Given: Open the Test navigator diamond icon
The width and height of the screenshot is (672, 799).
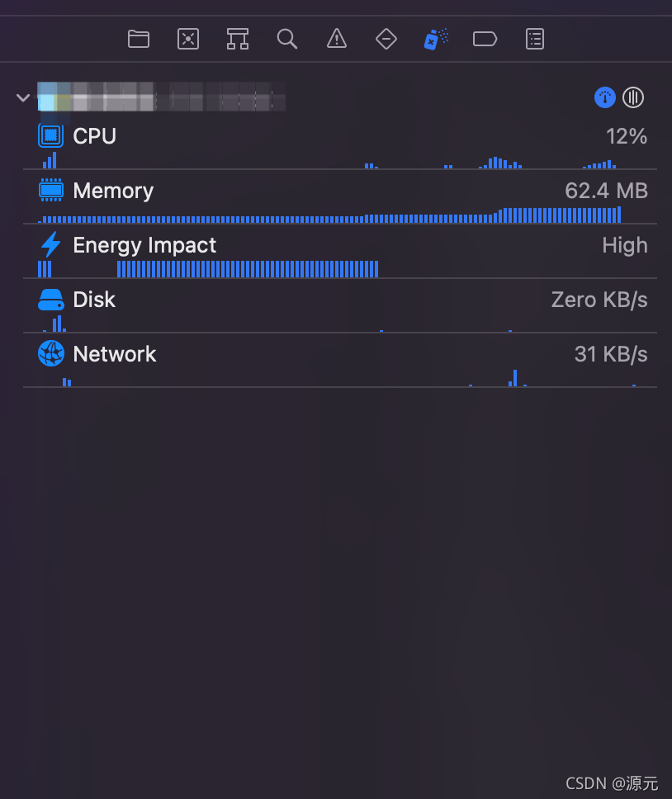Looking at the screenshot, I should tap(386, 39).
